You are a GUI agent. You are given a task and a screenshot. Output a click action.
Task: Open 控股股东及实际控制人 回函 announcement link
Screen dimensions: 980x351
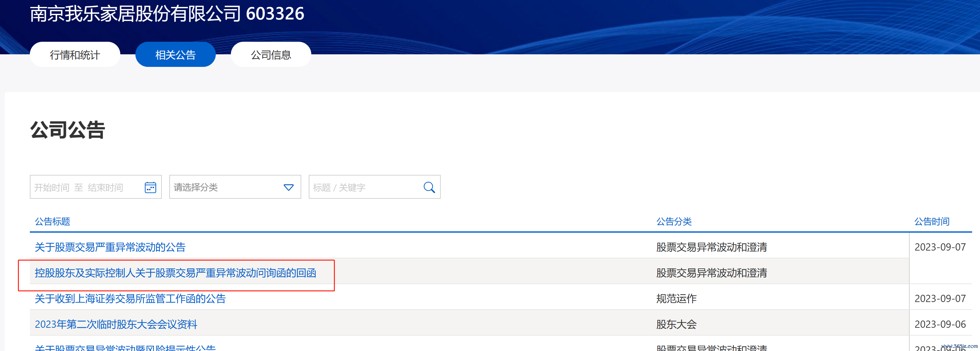[x=175, y=273]
